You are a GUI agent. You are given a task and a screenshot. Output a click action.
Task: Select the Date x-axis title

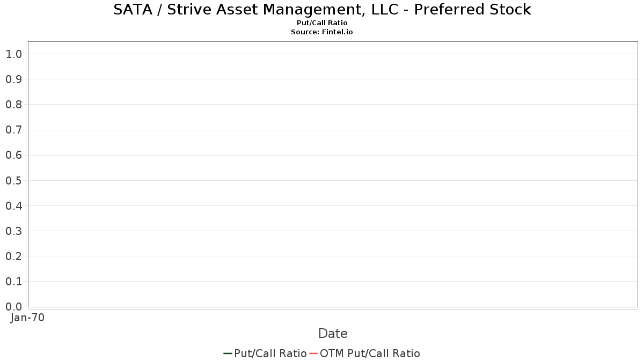click(x=333, y=334)
